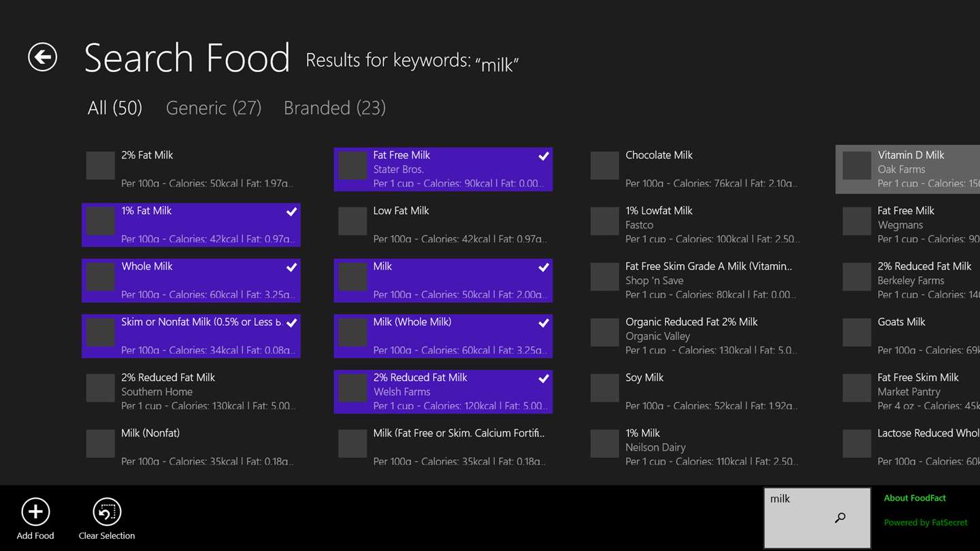The height and width of the screenshot is (551, 980).
Task: Open the About FoodFact link
Action: point(915,498)
